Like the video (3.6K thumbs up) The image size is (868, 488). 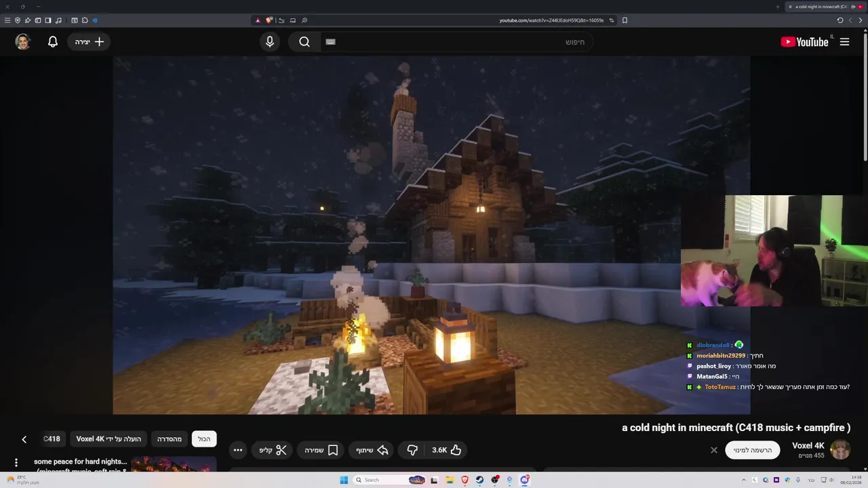(x=448, y=450)
